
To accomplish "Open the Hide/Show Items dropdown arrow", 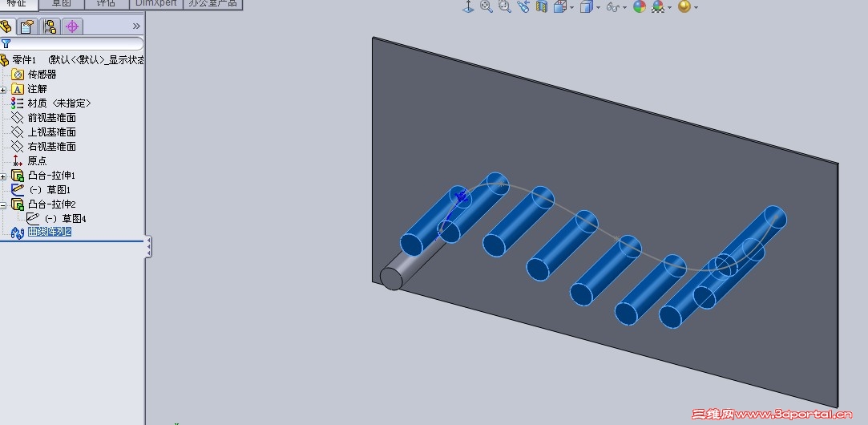I will [624, 8].
